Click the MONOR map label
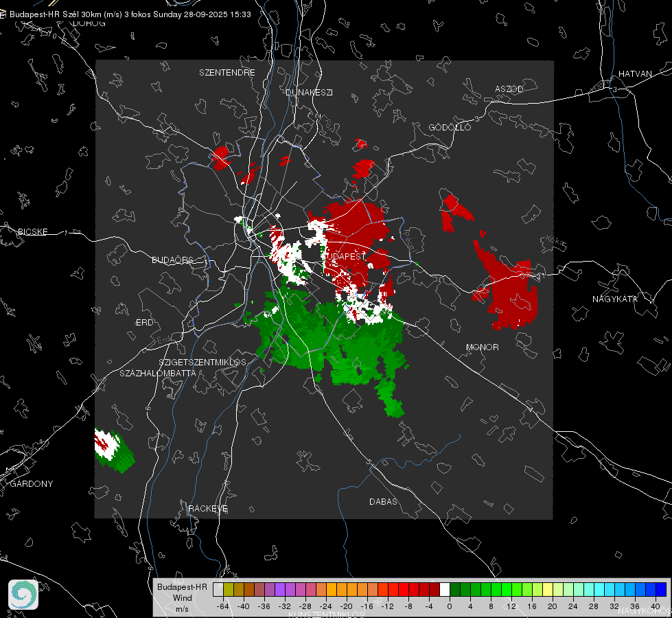The image size is (672, 618). (482, 347)
